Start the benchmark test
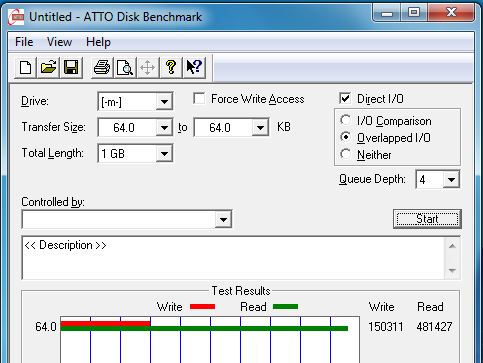The height and width of the screenshot is (363, 483). pos(427,219)
